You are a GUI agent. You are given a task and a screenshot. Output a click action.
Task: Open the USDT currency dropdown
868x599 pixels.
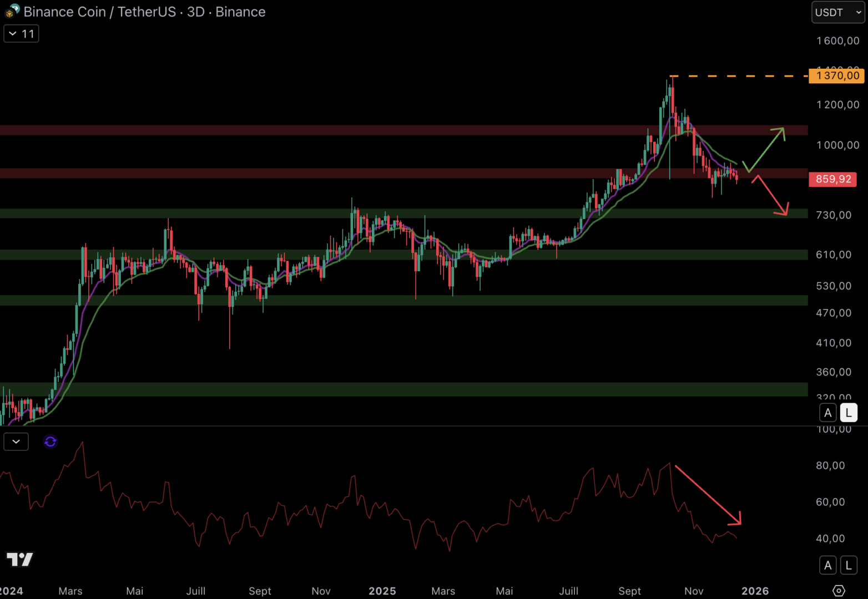837,12
